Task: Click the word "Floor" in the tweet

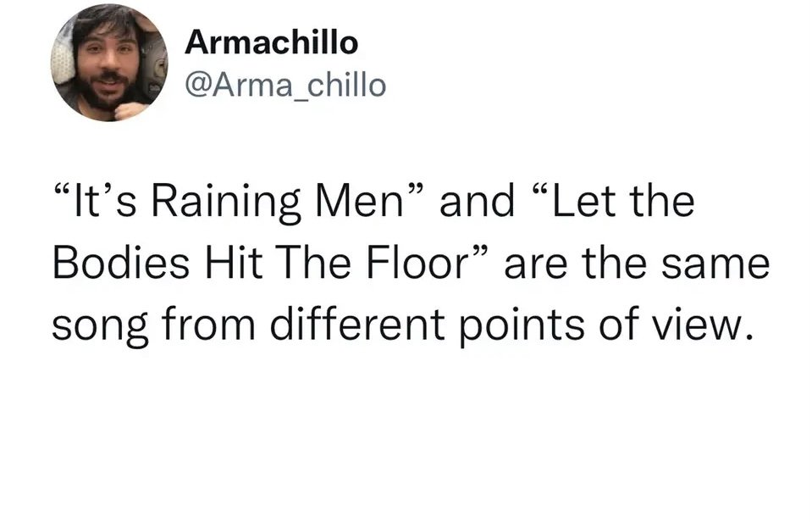Action: (x=417, y=263)
